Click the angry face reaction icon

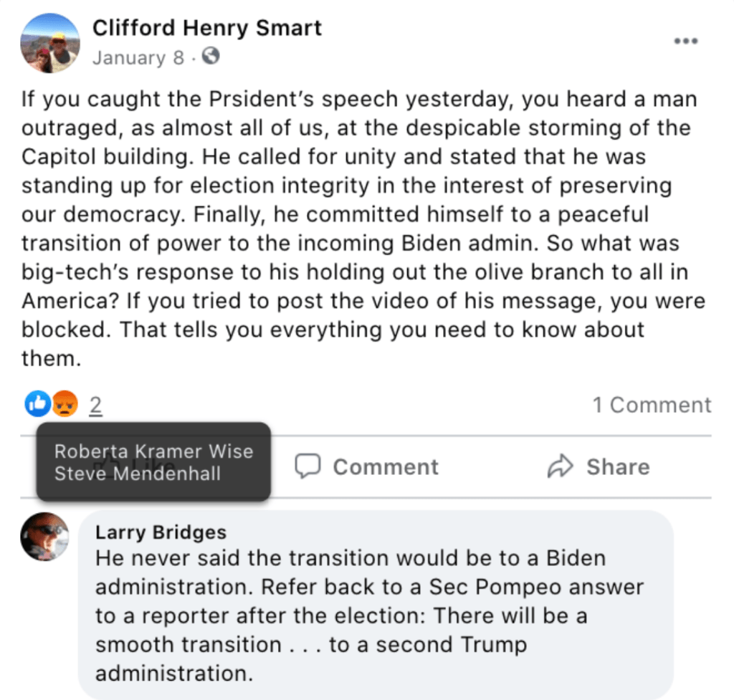coord(65,405)
